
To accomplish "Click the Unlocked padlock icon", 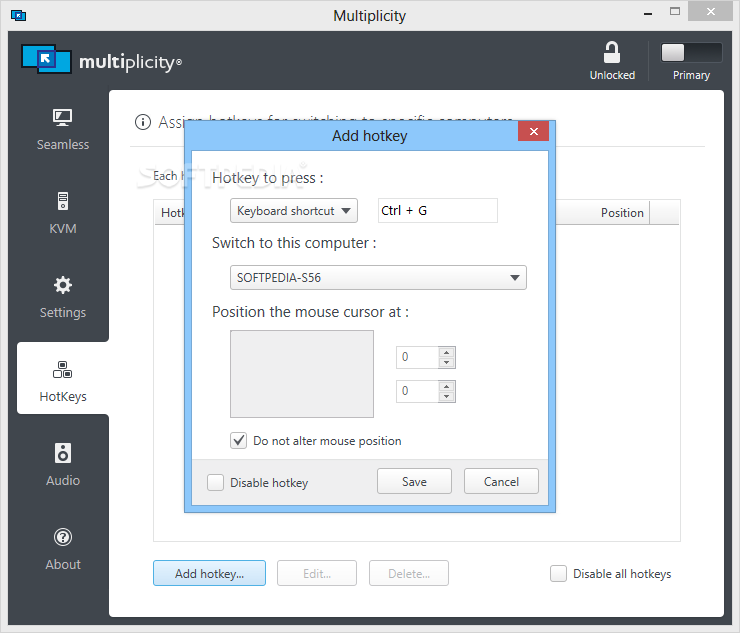I will (612, 52).
